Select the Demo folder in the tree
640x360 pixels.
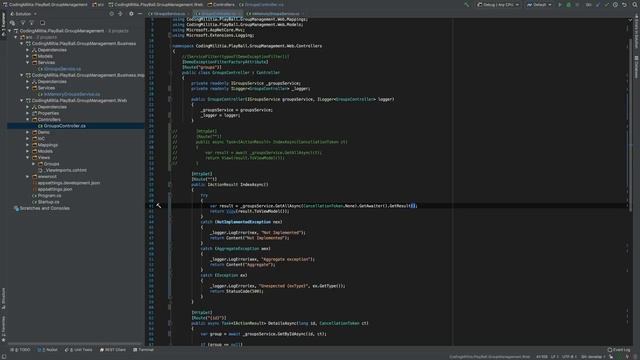tap(44, 132)
